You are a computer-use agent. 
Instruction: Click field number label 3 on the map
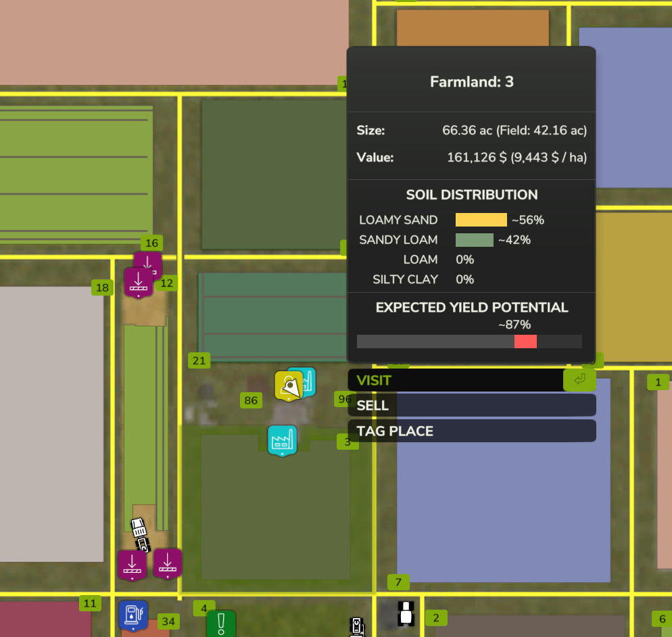(x=347, y=442)
